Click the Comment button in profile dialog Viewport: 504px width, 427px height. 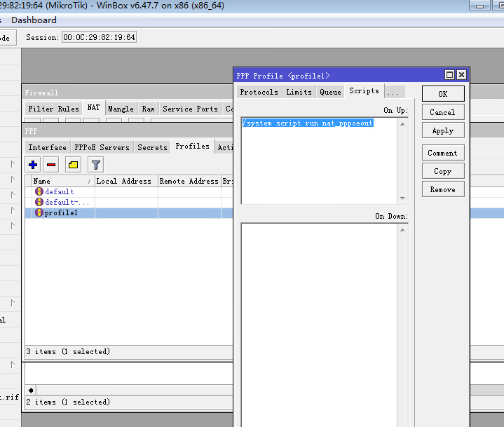point(443,153)
